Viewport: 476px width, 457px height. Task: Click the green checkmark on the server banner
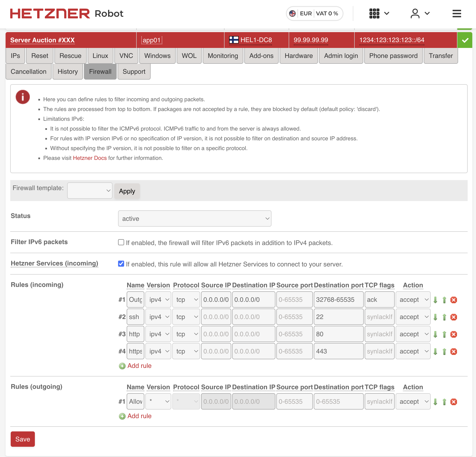465,40
